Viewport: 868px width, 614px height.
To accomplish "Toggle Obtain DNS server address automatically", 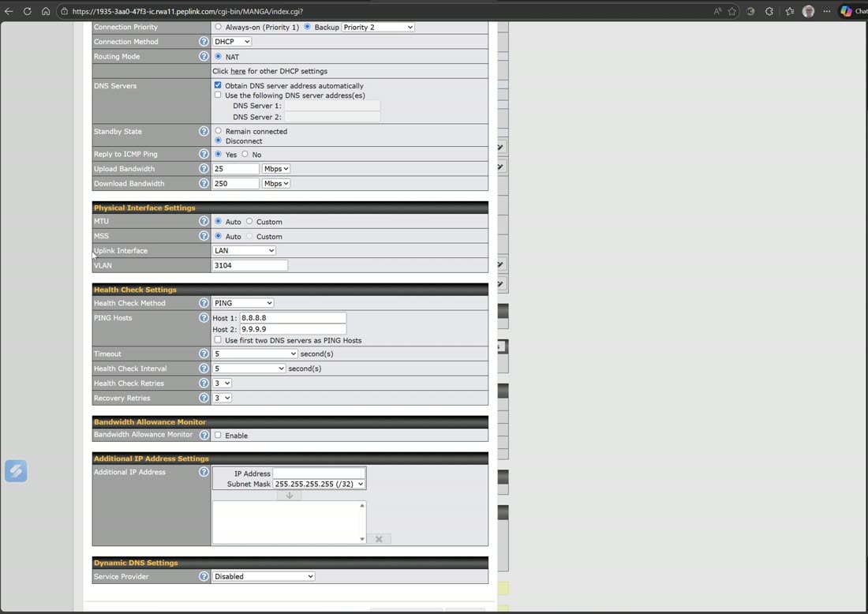I will (x=218, y=85).
